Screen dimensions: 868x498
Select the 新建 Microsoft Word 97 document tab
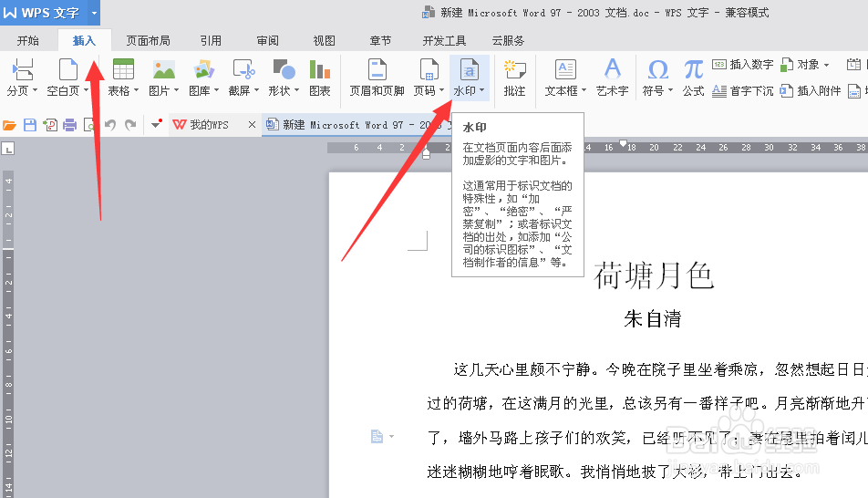point(357,125)
